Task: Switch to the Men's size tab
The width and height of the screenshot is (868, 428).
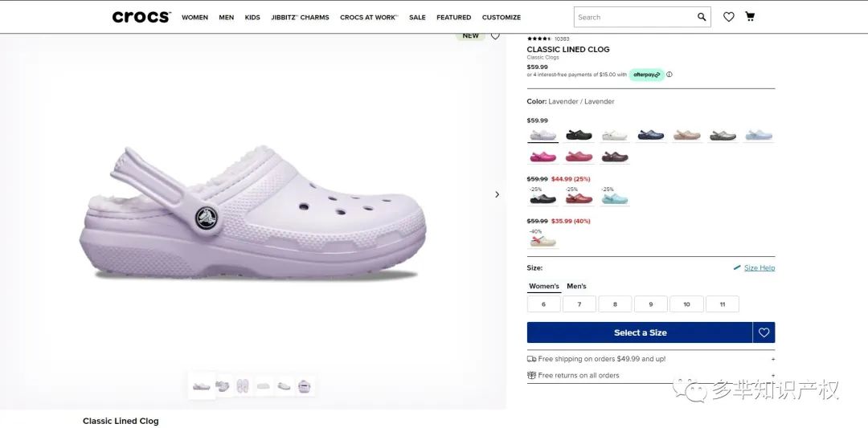Action: [x=576, y=287]
